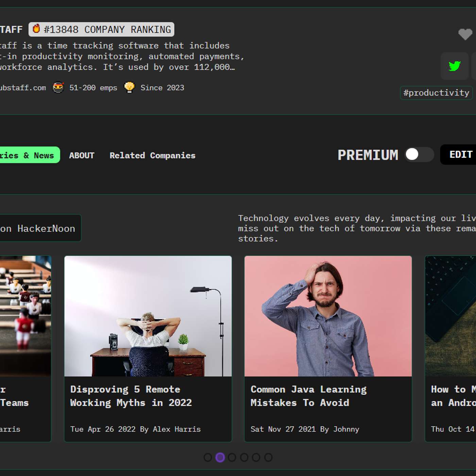The height and width of the screenshot is (476, 476).
Task: Open the Twitter bird icon link
Action: [x=454, y=66]
